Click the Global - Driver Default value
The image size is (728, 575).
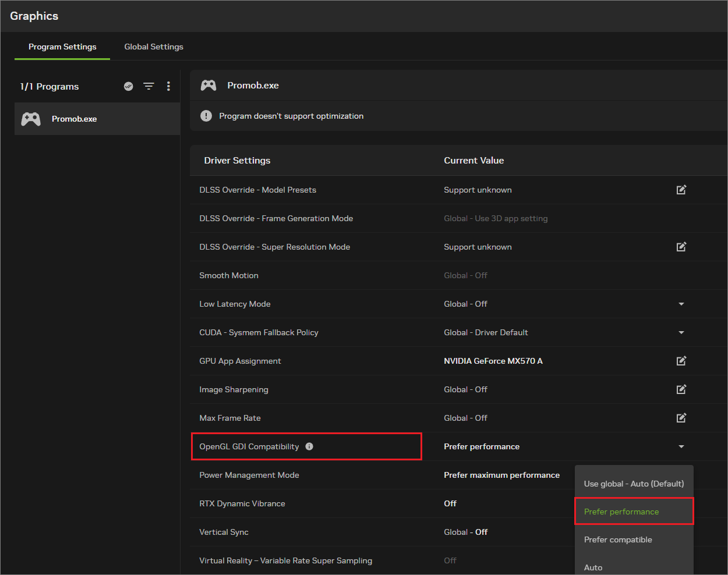click(x=486, y=332)
